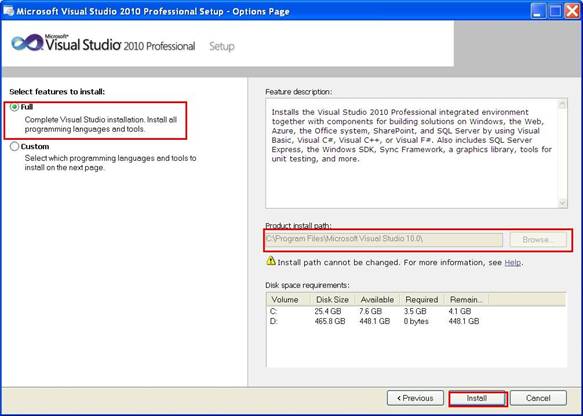The height and width of the screenshot is (416, 583).
Task: Click the 3.5 GB required value
Action: click(x=415, y=311)
